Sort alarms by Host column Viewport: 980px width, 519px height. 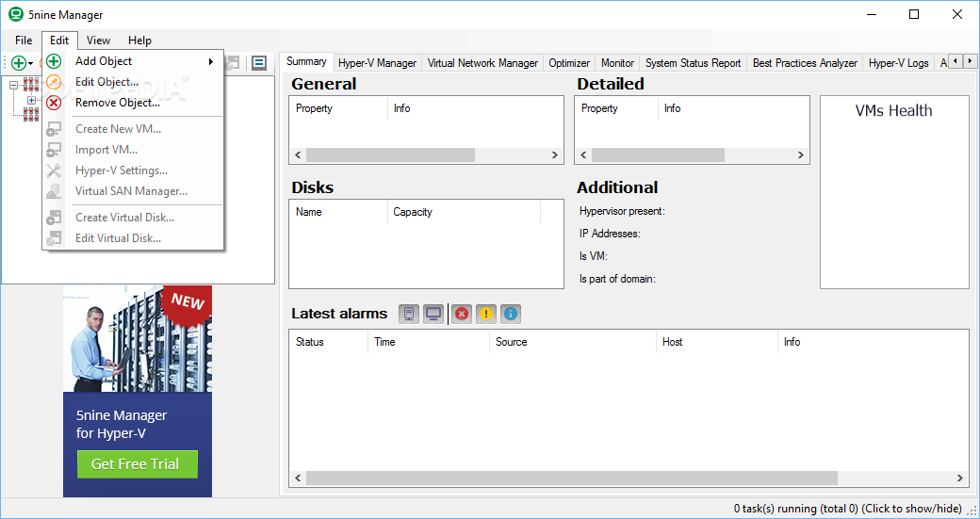(x=717, y=342)
